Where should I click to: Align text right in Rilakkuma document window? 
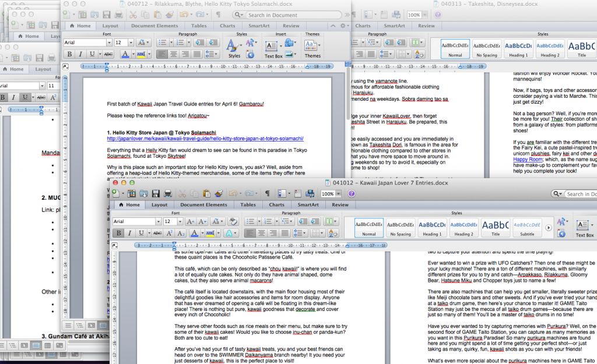[x=185, y=54]
